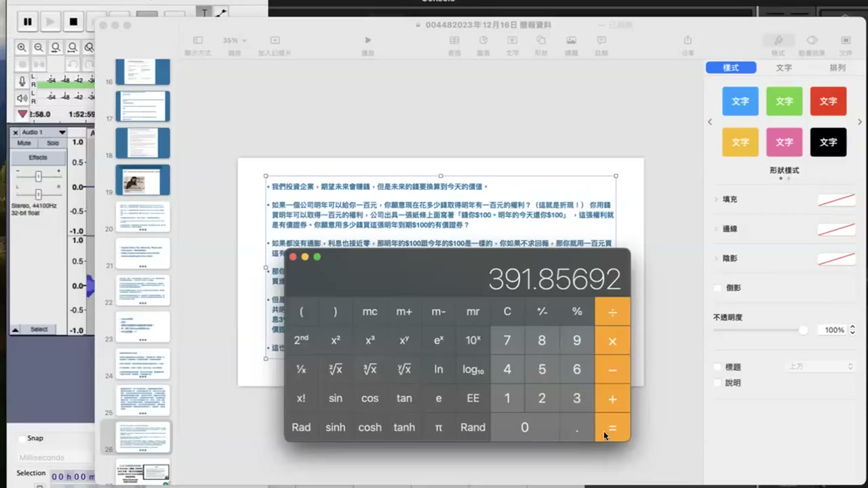Click the Audio 1 gain slider
This screenshot has height=488, width=868.
[x=38, y=176]
